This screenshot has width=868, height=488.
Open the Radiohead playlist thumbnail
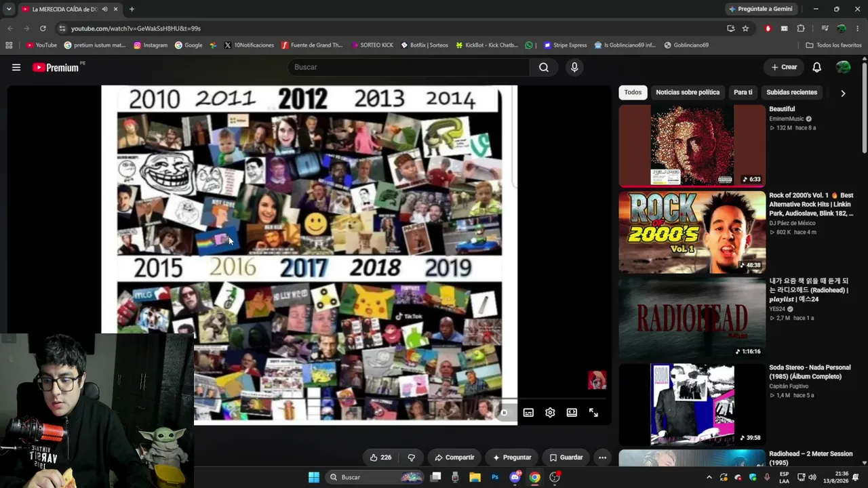click(692, 318)
